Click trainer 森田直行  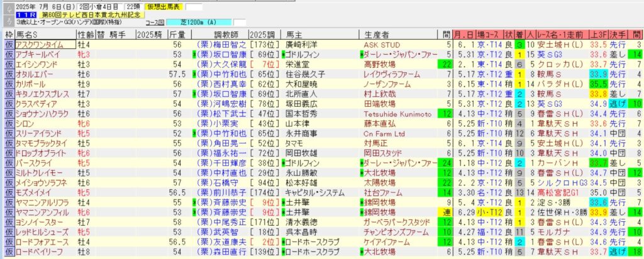[222, 252]
